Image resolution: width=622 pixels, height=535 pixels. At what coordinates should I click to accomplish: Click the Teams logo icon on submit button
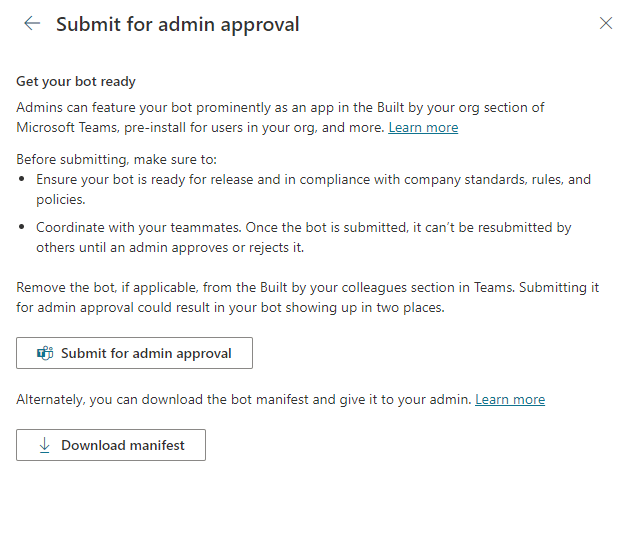point(44,353)
